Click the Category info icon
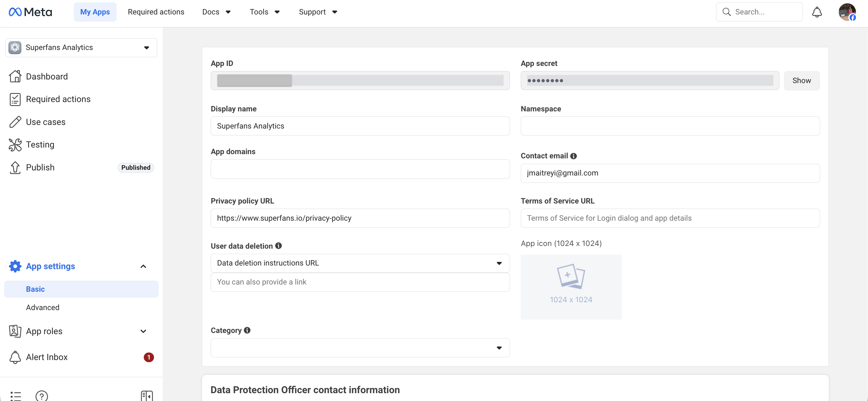Screen dimensions: 868x401 click(x=247, y=330)
